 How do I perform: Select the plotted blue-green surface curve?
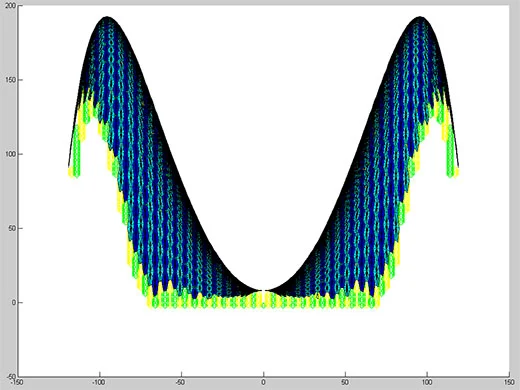pos(263,163)
